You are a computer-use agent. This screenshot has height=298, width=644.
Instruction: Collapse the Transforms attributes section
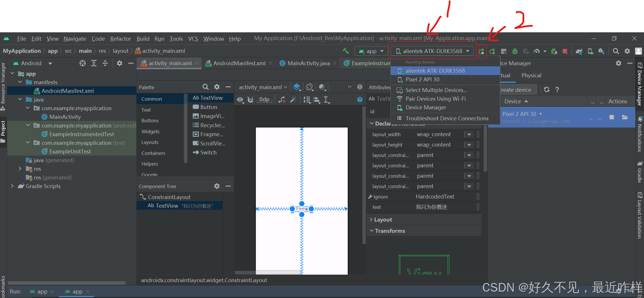(x=372, y=231)
